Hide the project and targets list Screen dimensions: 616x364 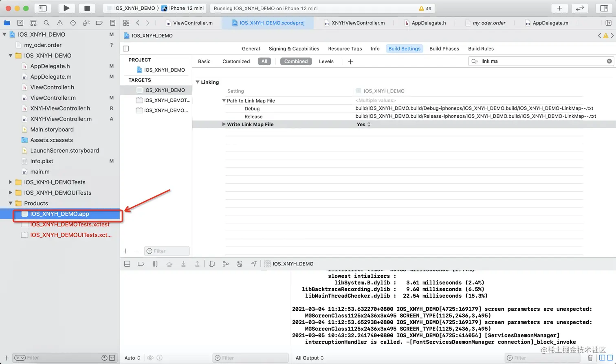coord(126,48)
